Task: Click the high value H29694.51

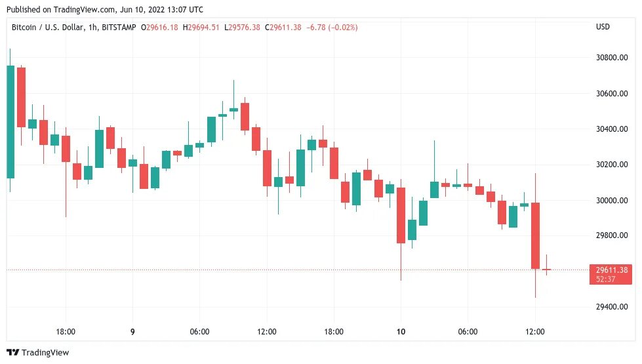Action: pyautogui.click(x=201, y=28)
